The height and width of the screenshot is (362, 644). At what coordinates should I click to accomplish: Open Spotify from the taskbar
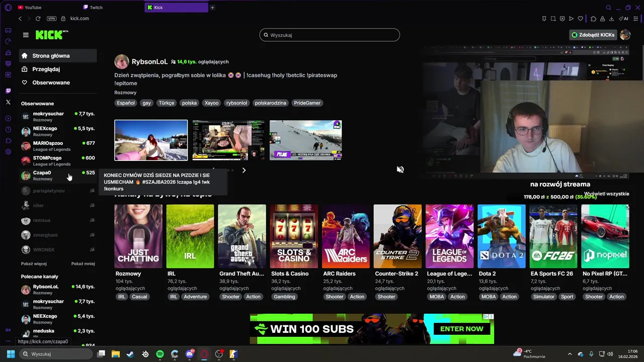pyautogui.click(x=160, y=354)
